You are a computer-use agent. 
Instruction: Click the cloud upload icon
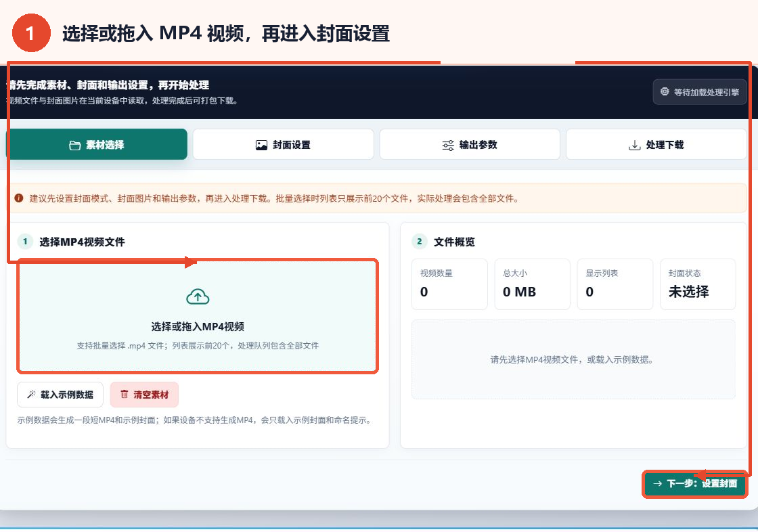(x=198, y=296)
